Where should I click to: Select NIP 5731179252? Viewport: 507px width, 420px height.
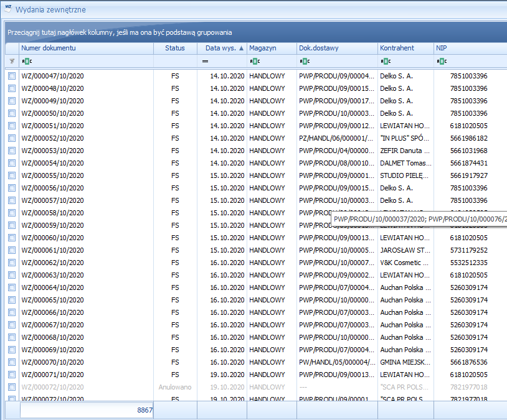point(469,250)
